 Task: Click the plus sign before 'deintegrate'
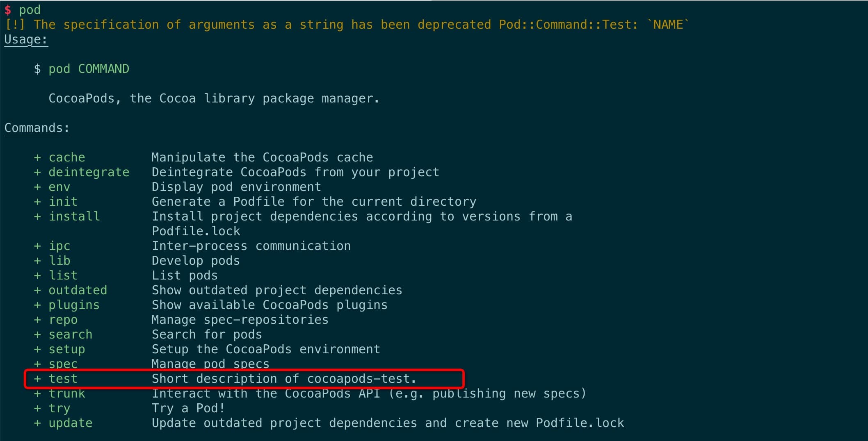(x=37, y=172)
